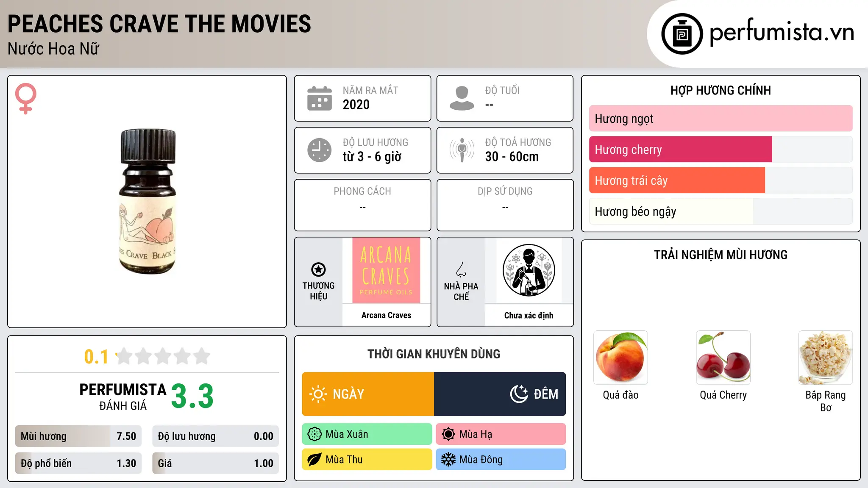Click the leaf icon in Mùa Thu
The height and width of the screenshot is (488, 868).
(x=314, y=460)
